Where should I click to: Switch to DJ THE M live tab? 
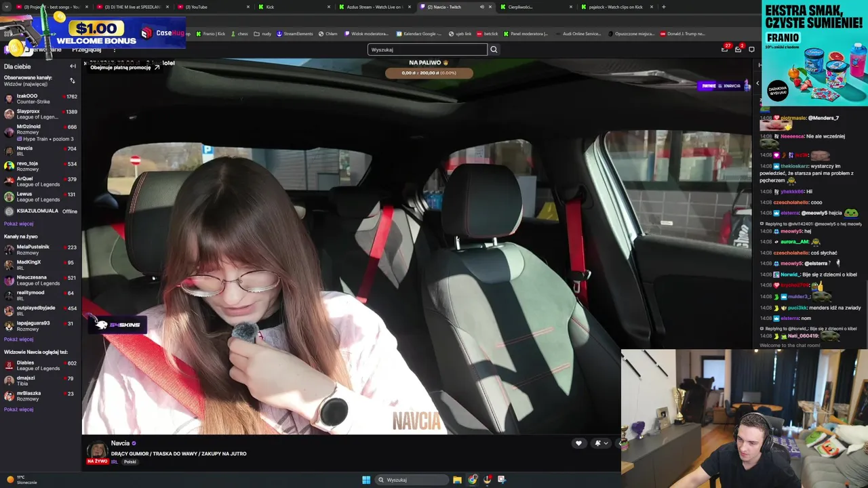[x=132, y=7]
